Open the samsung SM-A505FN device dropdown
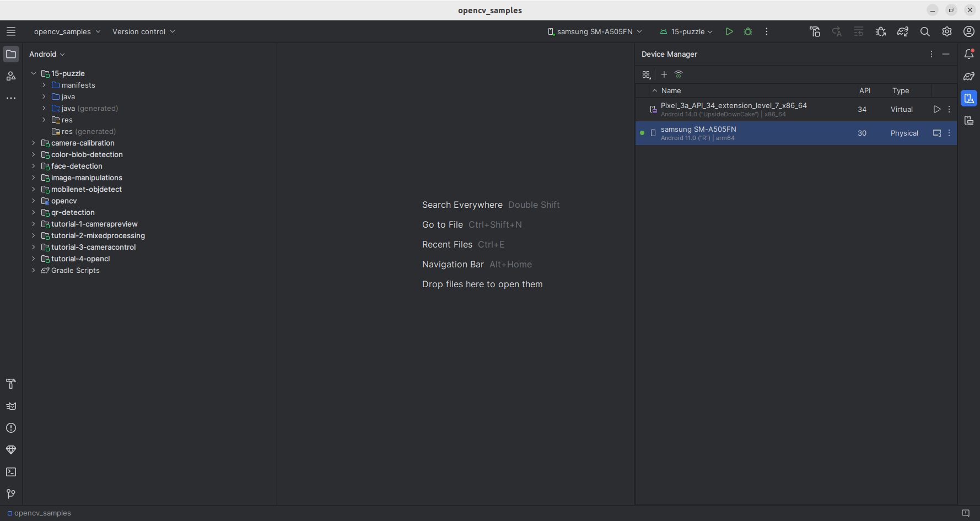 [x=595, y=31]
